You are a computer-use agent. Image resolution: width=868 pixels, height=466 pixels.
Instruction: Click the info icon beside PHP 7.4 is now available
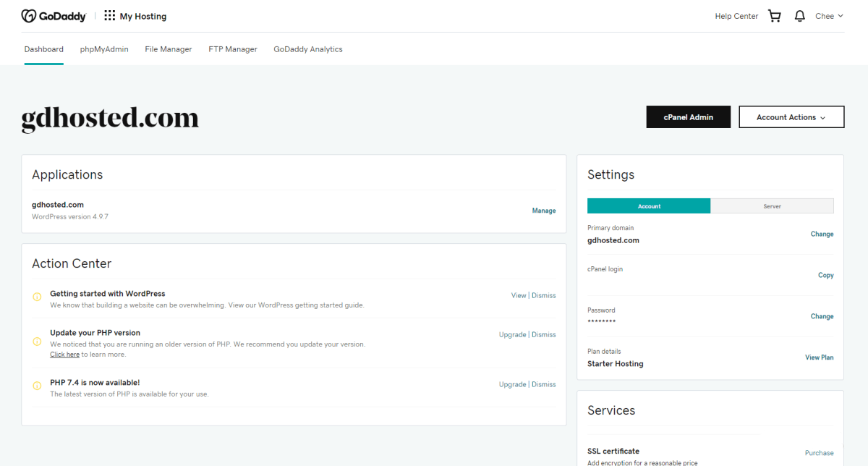38,386
